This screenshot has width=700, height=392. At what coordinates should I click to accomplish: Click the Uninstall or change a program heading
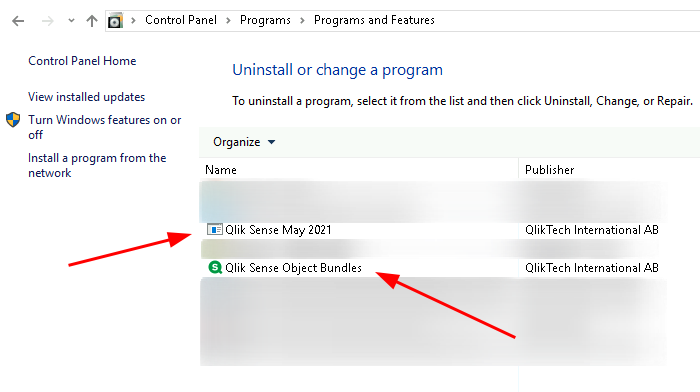click(x=338, y=70)
